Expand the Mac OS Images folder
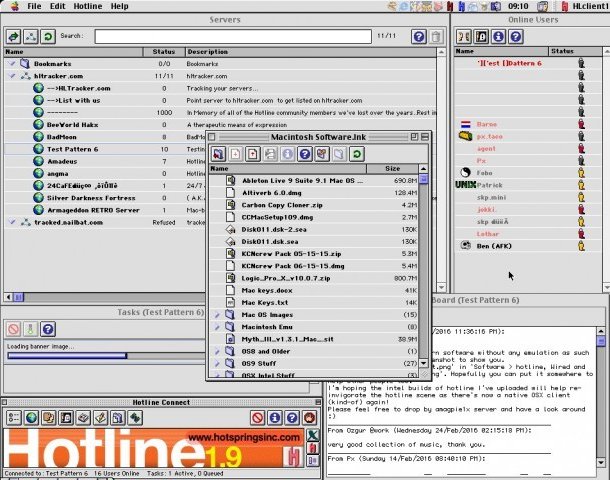Viewport: 610px width, 480px height. 217,315
